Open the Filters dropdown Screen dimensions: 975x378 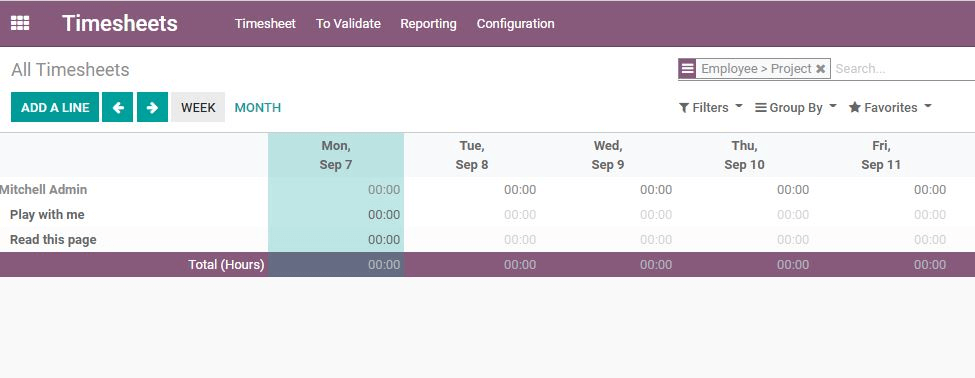point(711,108)
